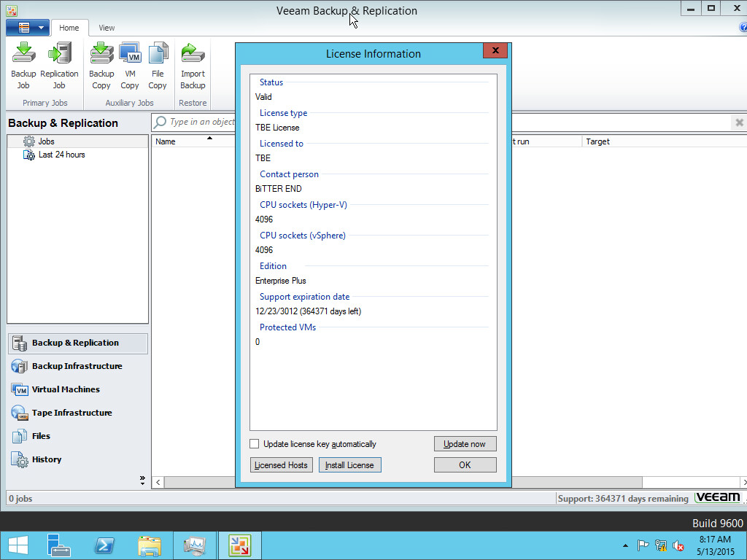Viewport: 747px width, 560px height.
Task: Select the '12/23/3012 (364371 days left)' text
Action: click(309, 311)
